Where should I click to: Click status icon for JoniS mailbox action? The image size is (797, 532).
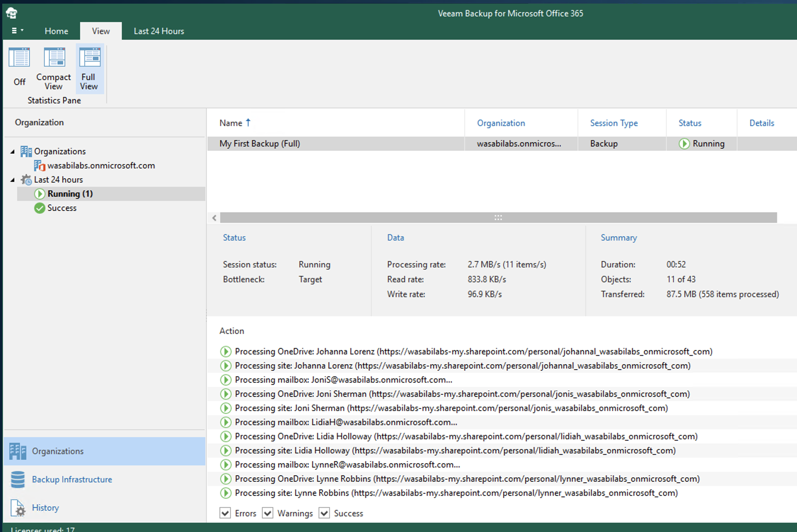tap(226, 380)
